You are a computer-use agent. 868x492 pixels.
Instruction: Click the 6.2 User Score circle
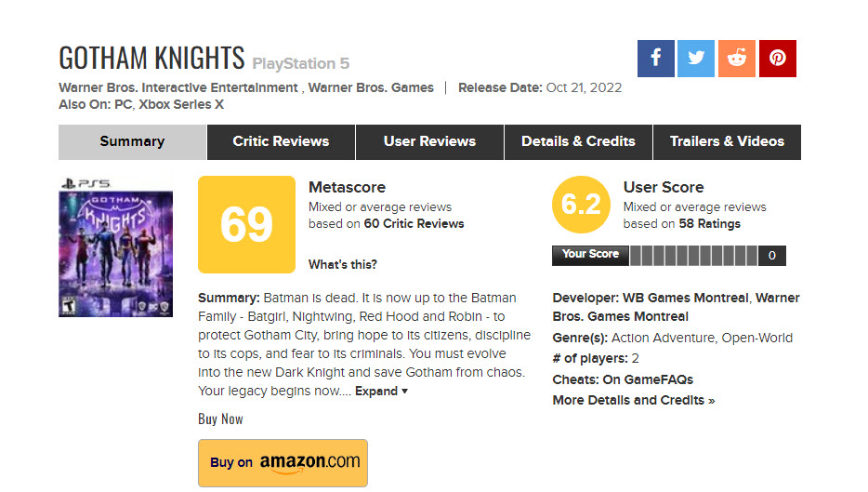point(581,205)
